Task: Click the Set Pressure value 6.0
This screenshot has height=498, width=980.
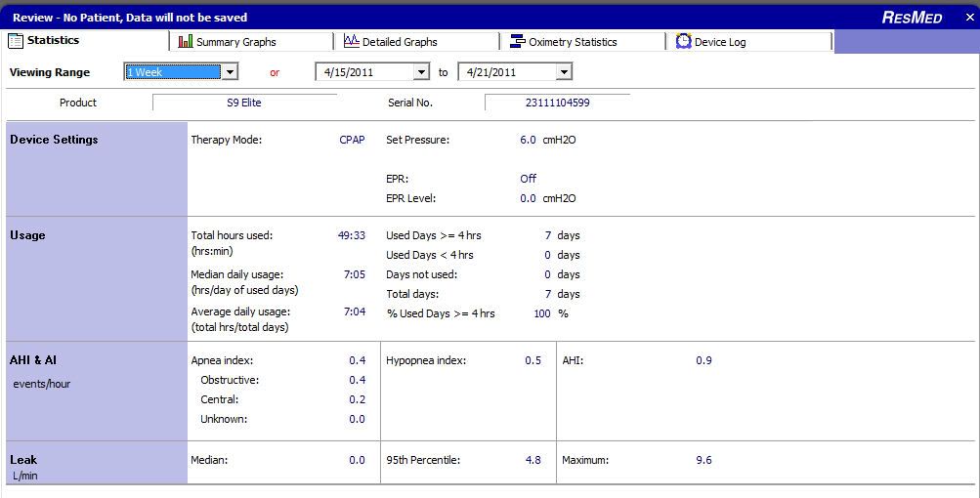Action: [x=529, y=140]
